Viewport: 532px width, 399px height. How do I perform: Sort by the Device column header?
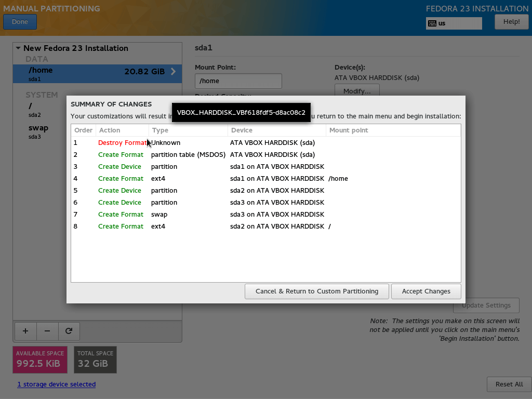tap(275, 130)
